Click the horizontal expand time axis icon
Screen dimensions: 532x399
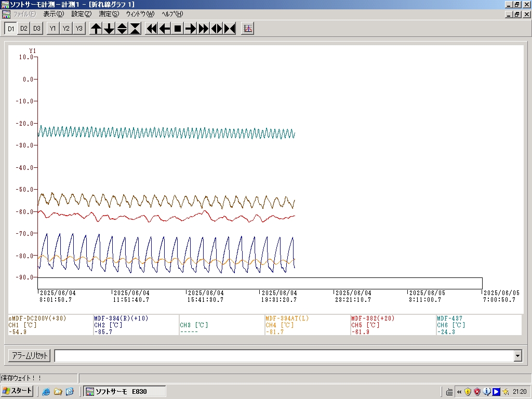click(217, 29)
